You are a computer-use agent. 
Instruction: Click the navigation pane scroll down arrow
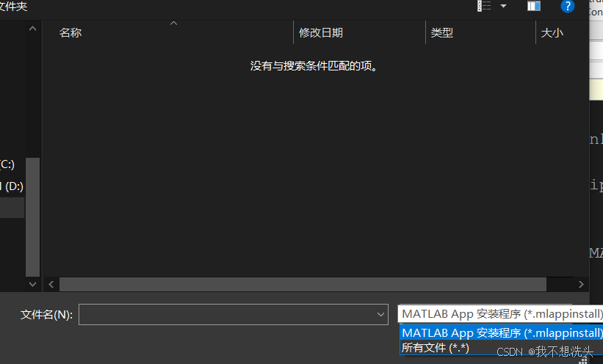pos(33,284)
